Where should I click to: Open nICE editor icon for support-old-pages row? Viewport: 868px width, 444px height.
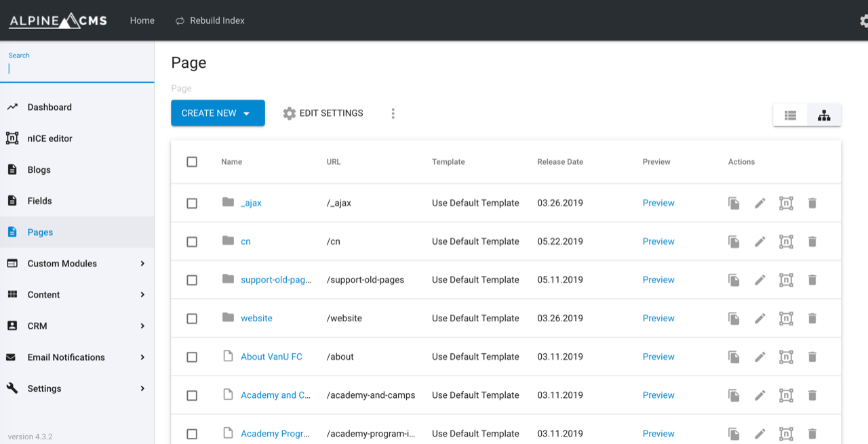(x=786, y=279)
